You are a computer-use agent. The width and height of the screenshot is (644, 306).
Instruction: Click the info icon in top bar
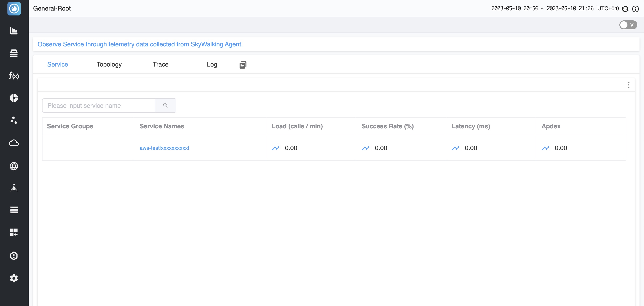point(635,9)
